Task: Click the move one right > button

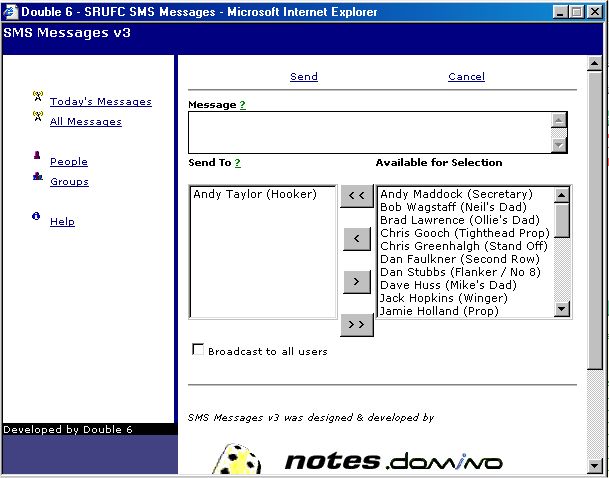Action: [x=357, y=282]
